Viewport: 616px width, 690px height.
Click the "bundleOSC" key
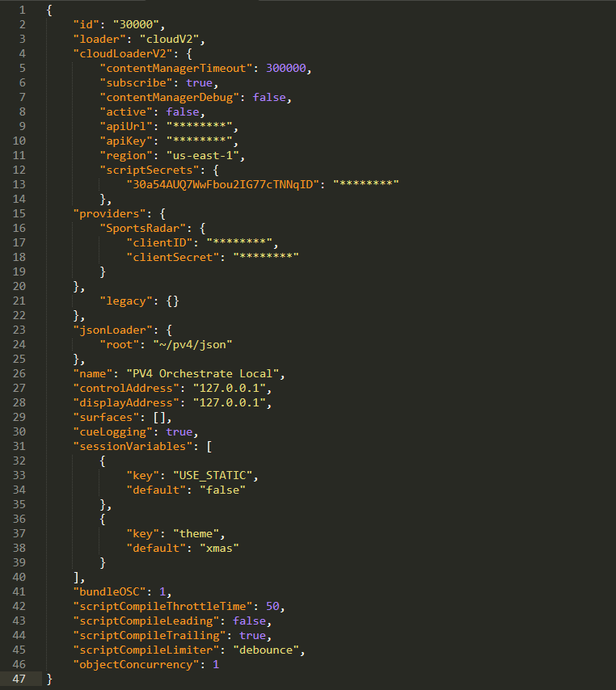pos(110,591)
